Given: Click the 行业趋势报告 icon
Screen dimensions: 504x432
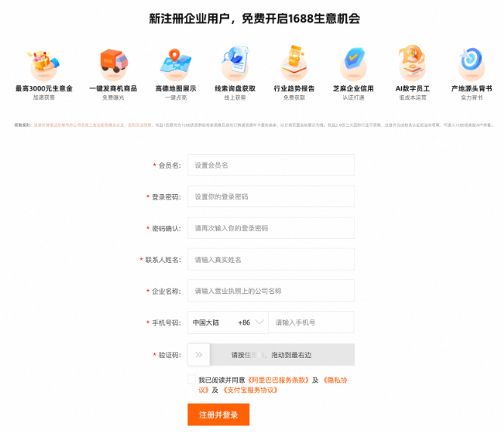Looking at the screenshot, I should (294, 63).
